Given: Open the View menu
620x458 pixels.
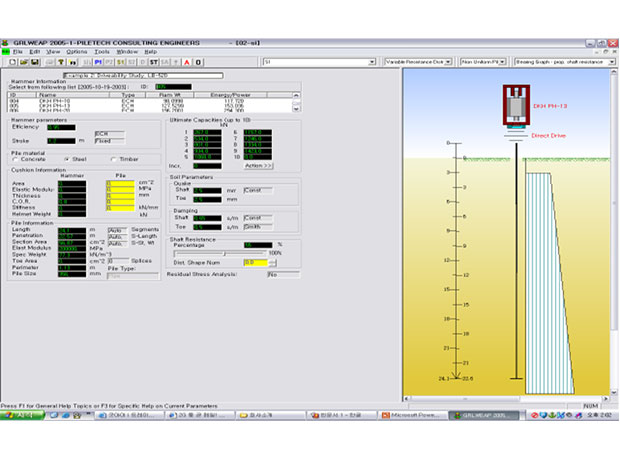Looking at the screenshot, I should tap(53, 52).
